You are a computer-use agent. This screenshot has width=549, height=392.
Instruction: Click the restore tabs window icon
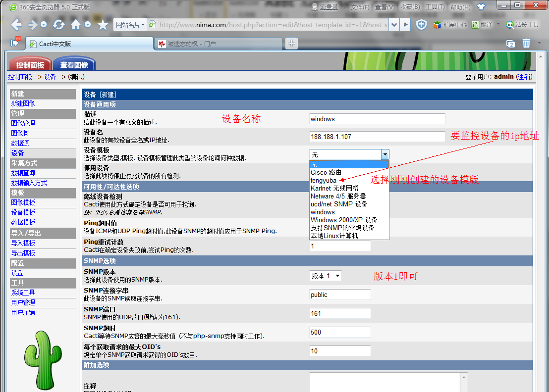point(510,44)
